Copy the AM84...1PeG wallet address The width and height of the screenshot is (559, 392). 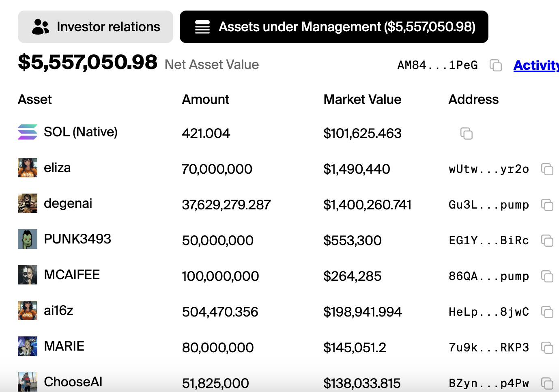[x=495, y=65]
